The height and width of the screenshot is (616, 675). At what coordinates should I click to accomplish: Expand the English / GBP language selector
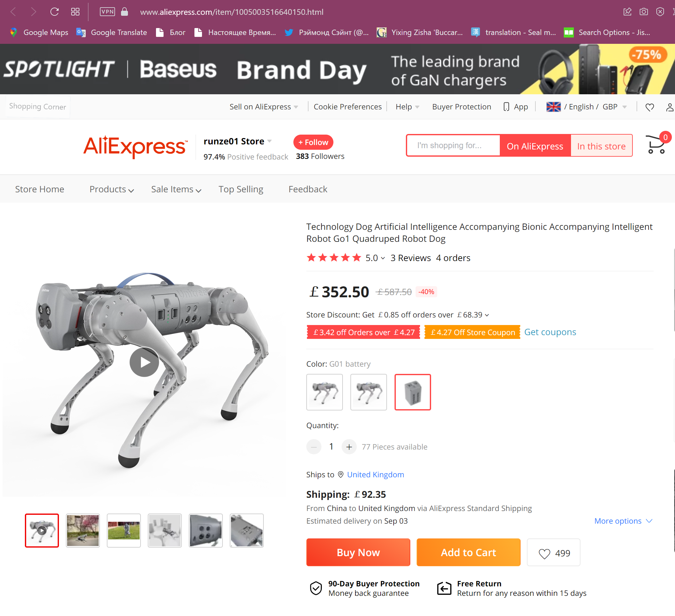(587, 107)
